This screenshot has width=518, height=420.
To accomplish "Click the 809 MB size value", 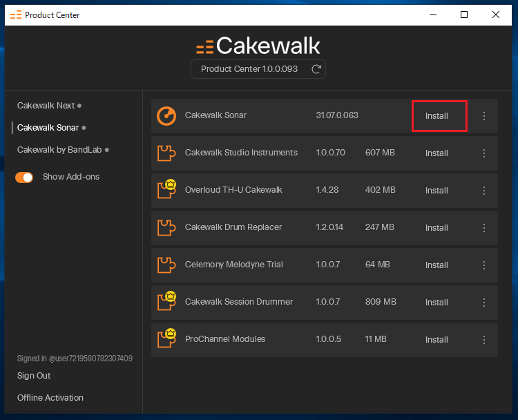I will 381,302.
